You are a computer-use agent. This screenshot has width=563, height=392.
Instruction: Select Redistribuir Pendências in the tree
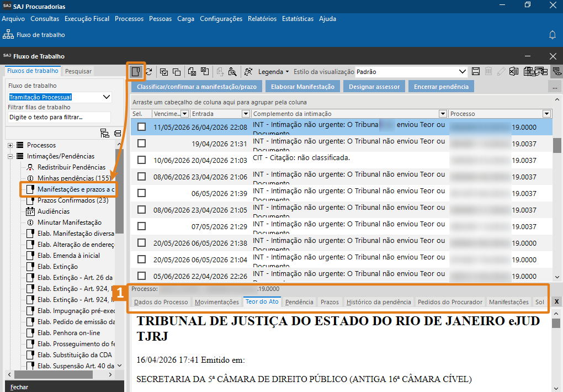(x=71, y=167)
